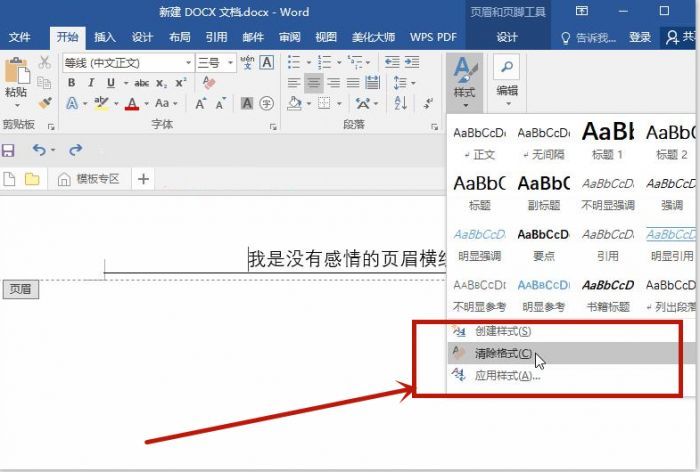The height and width of the screenshot is (472, 700).
Task: Toggle show paragraph marks icon
Action: click(x=428, y=104)
